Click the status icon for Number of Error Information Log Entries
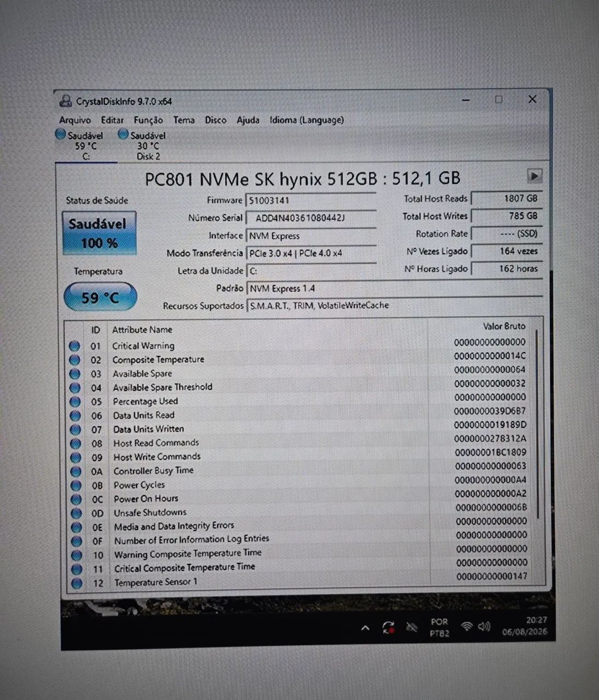The image size is (599, 700). click(x=77, y=541)
